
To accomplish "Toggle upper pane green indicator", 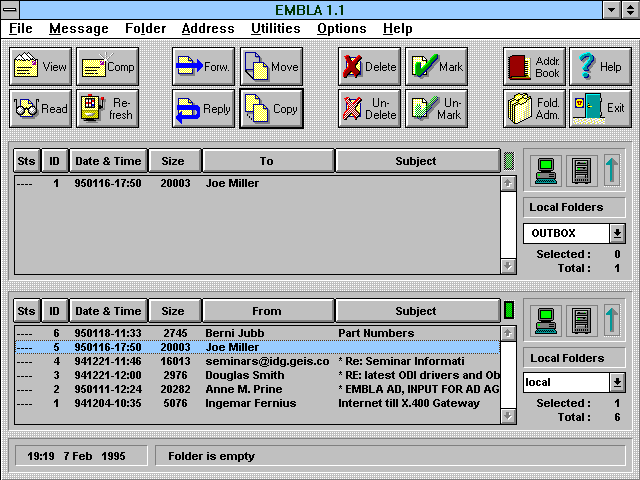I will pyautogui.click(x=509, y=161).
